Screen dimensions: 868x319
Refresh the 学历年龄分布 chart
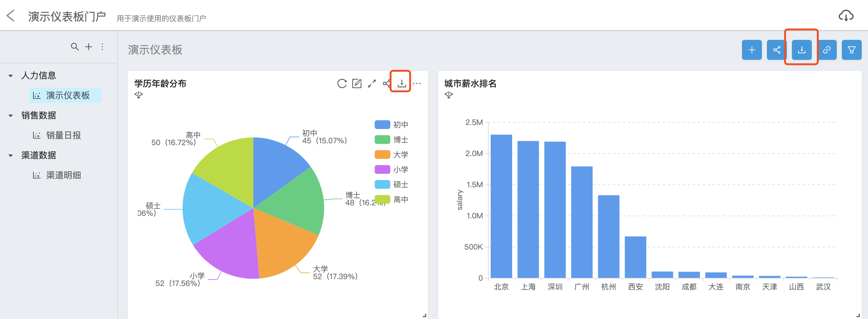[x=342, y=83]
